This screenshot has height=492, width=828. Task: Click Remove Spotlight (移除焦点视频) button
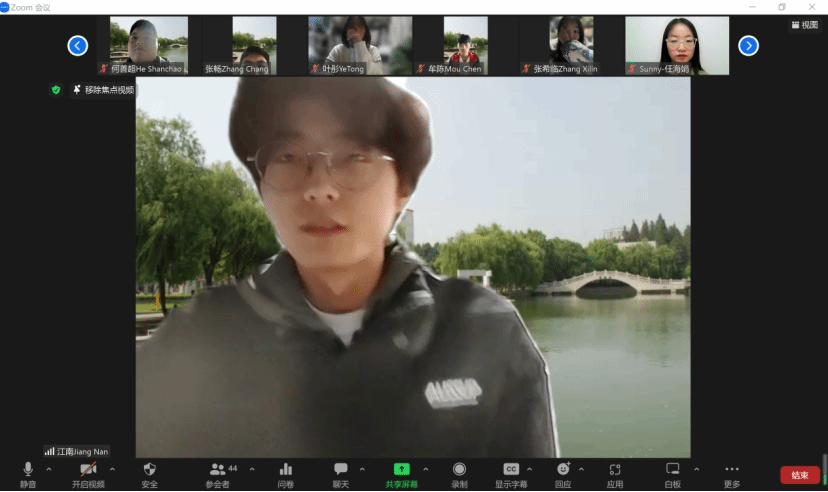tap(104, 90)
